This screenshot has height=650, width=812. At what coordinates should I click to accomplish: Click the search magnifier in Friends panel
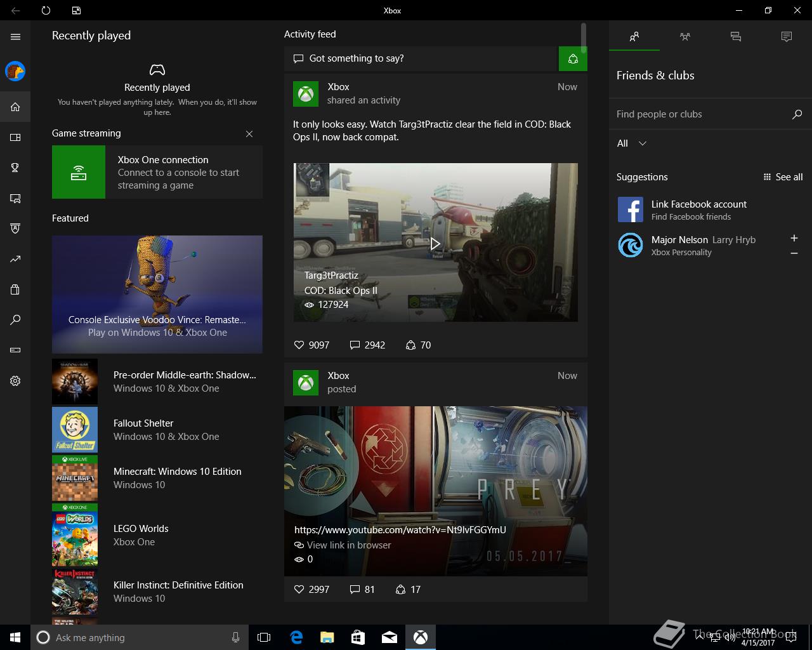point(797,114)
